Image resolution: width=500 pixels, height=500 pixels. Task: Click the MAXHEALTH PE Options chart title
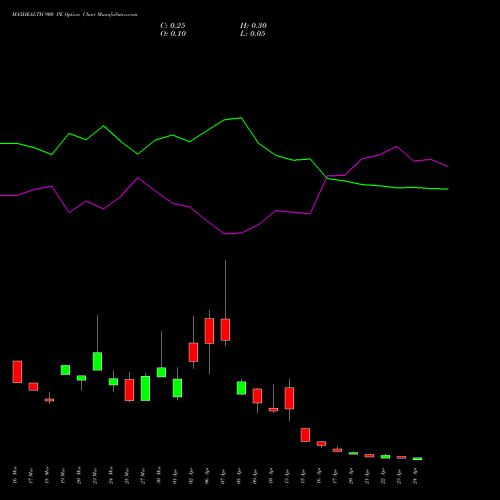coord(74,15)
